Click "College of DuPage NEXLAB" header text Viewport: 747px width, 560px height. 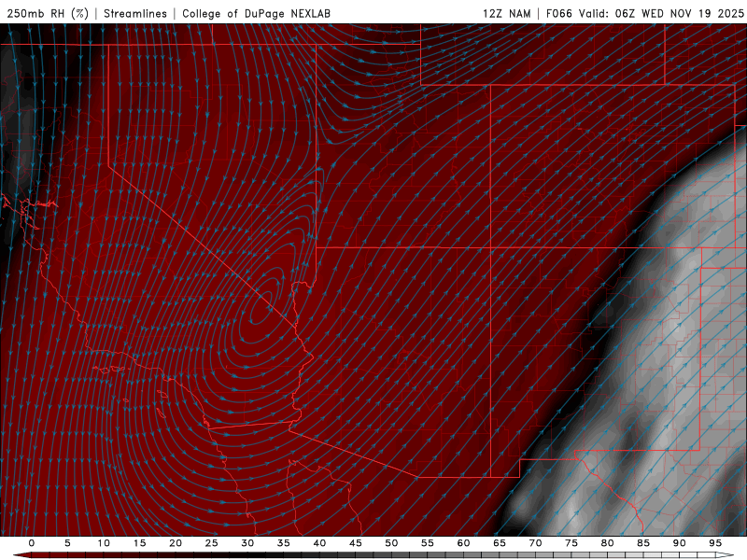256,13
